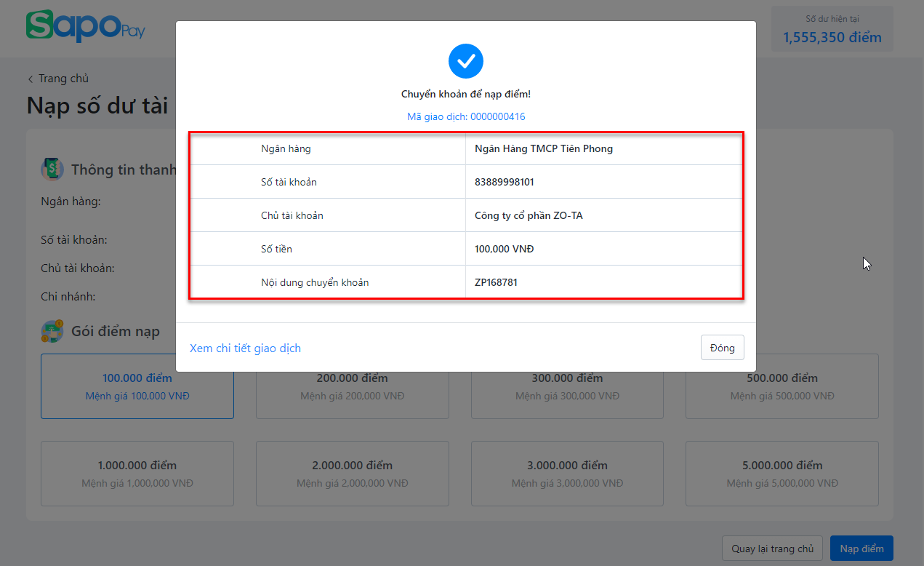Click the back chevron beside Trang chủ
The image size is (924, 566).
click(31, 79)
